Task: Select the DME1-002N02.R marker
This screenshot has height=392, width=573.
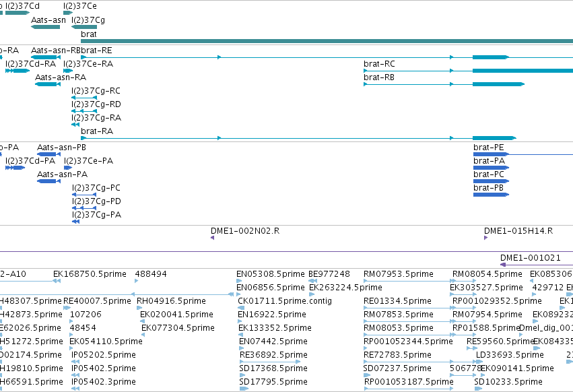Action: (x=212, y=238)
